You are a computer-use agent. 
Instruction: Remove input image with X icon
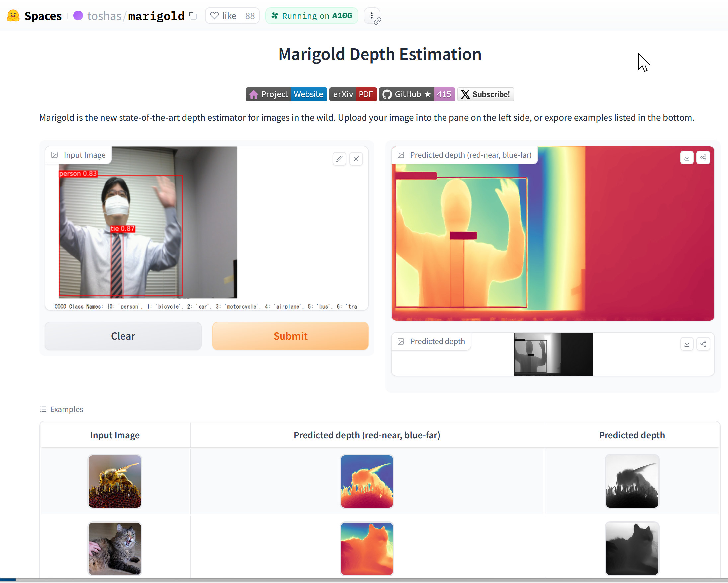[x=356, y=159]
